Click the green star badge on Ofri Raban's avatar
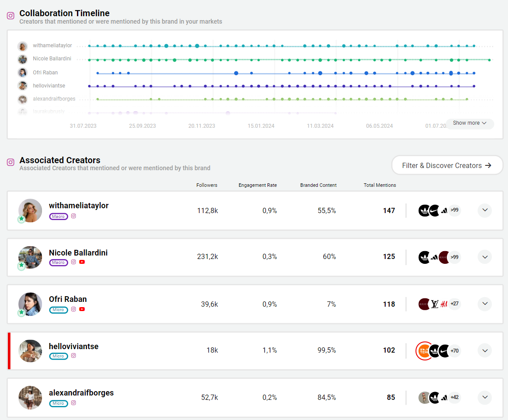The width and height of the screenshot is (508, 420). [21, 313]
